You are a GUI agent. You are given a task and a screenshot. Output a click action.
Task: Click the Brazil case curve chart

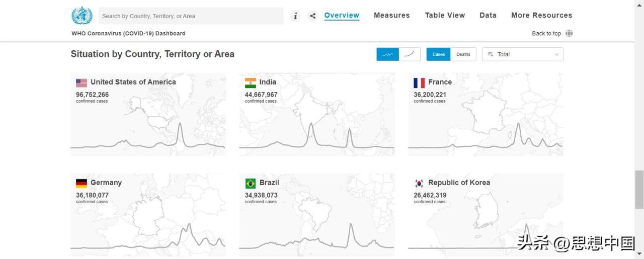[x=316, y=235]
